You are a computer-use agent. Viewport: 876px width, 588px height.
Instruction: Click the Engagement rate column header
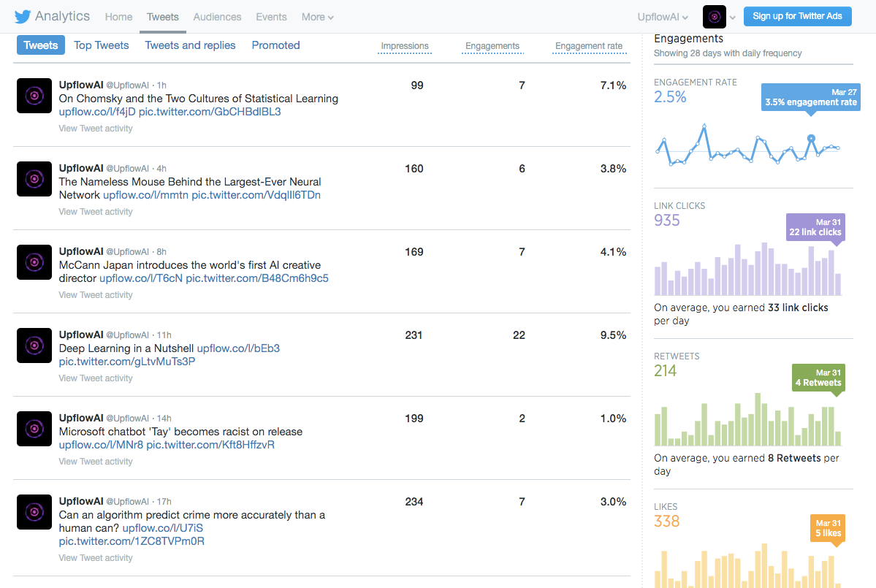coord(589,46)
